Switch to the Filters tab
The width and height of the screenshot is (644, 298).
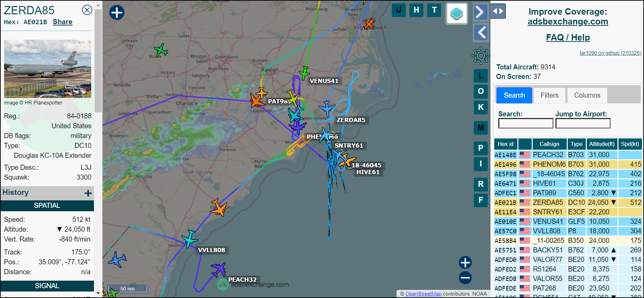(549, 95)
